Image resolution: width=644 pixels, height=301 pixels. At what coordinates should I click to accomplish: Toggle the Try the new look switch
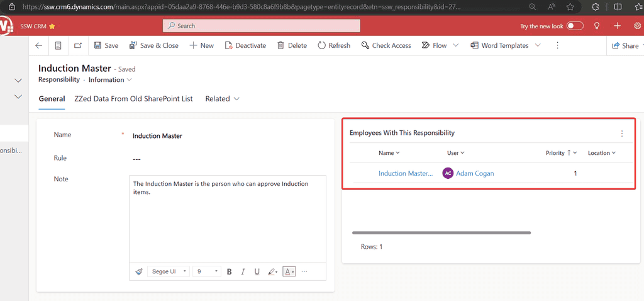[x=575, y=26]
